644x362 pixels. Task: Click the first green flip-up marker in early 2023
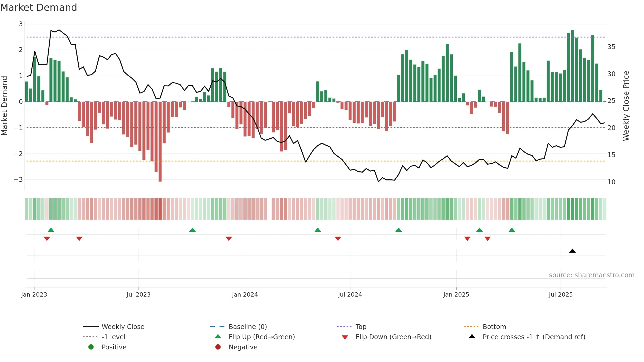51,230
